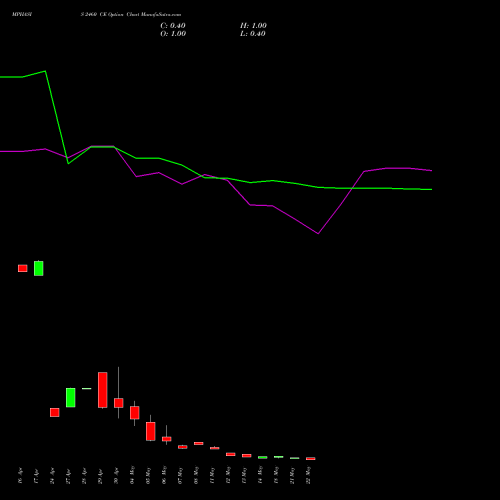Select the 29 Apr date label
500x500 pixels.
coord(100,476)
